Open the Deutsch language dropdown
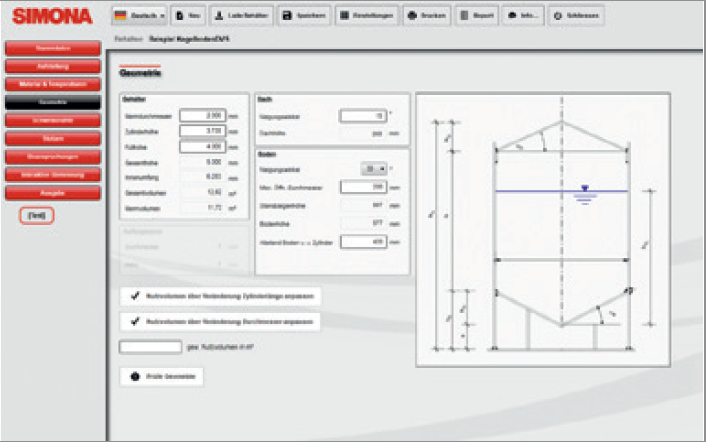Screen dimensions: 706x442 pyautogui.click(x=138, y=16)
